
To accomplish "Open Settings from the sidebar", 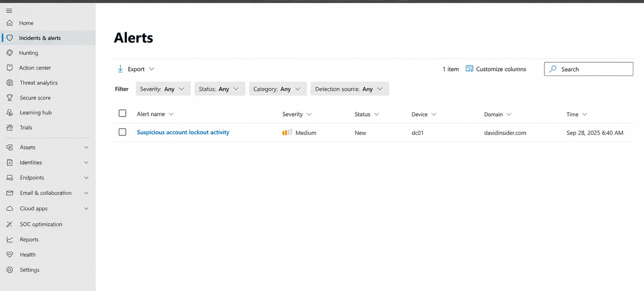I will coord(48,270).
